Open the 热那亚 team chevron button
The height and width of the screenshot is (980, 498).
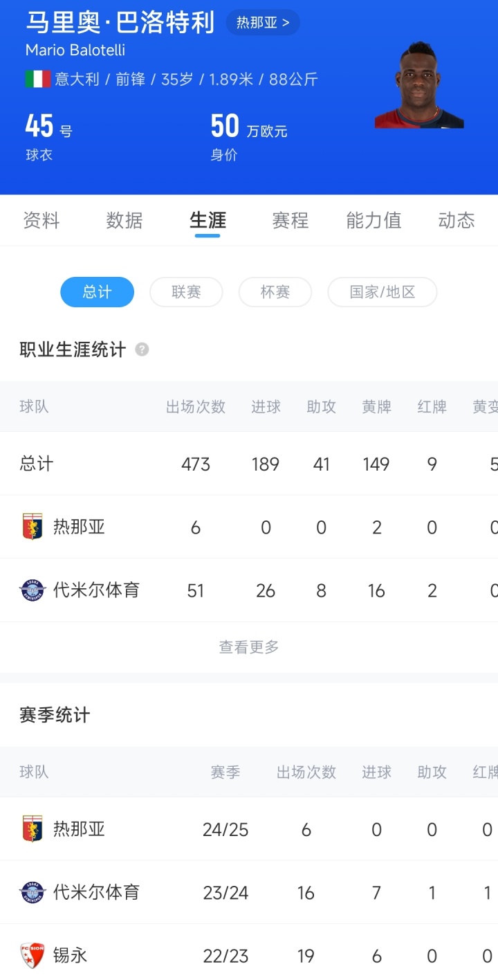(263, 23)
